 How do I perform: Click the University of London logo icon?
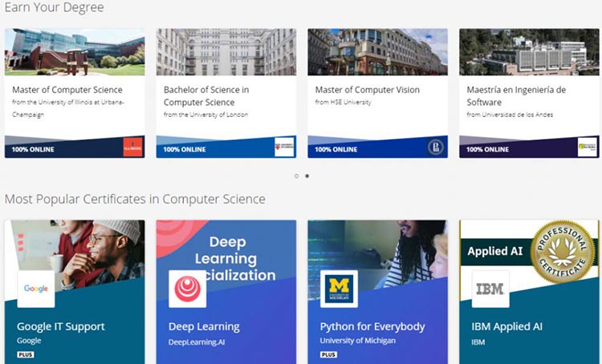(x=284, y=148)
